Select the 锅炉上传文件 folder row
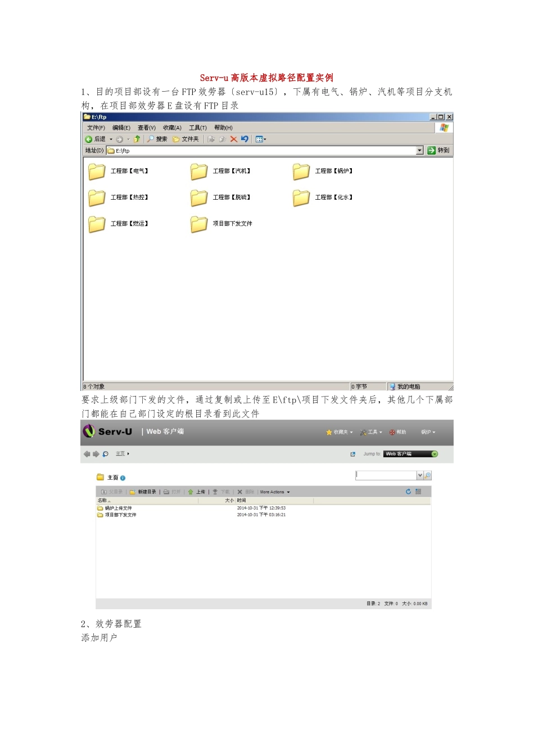534x756 pixels. (x=263, y=508)
